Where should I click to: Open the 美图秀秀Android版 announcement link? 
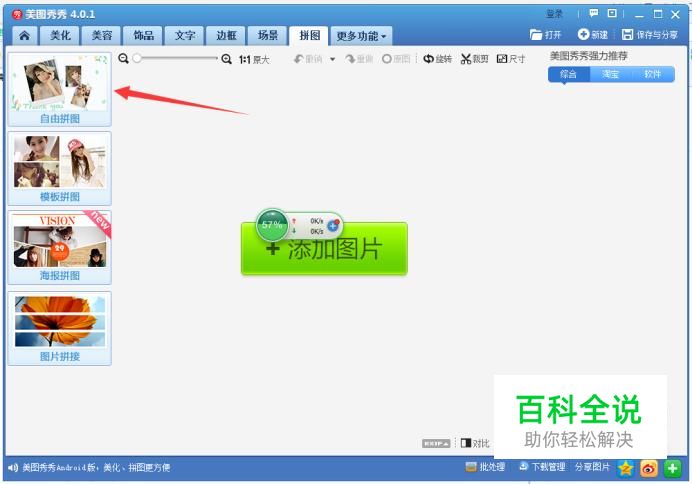[96, 468]
